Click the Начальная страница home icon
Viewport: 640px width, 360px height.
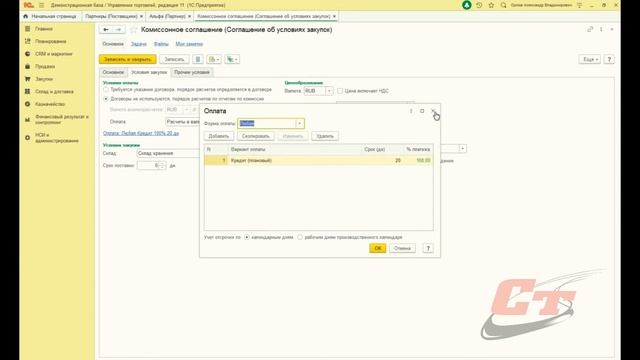[x=26, y=16]
